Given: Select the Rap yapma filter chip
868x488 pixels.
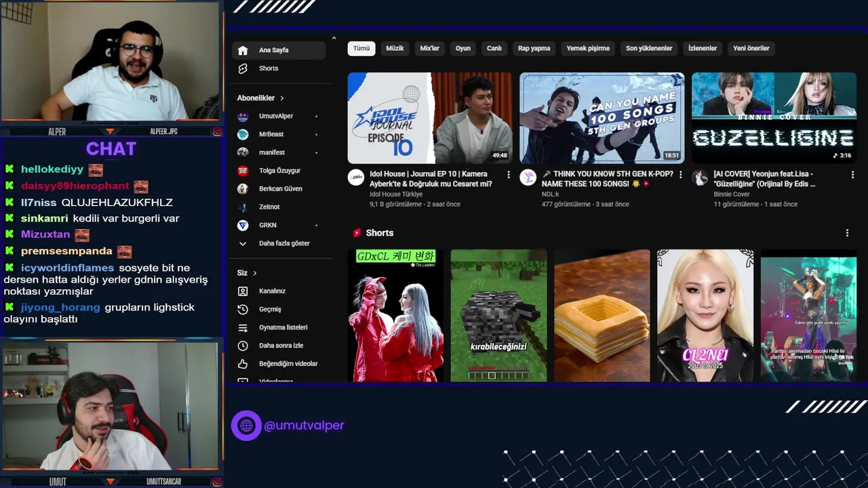Looking at the screenshot, I should pos(534,49).
